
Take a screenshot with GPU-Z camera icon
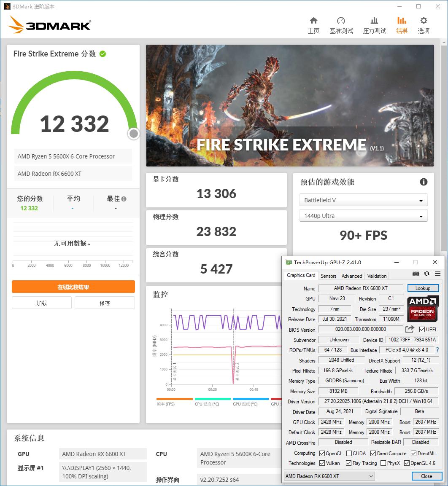pos(416,273)
